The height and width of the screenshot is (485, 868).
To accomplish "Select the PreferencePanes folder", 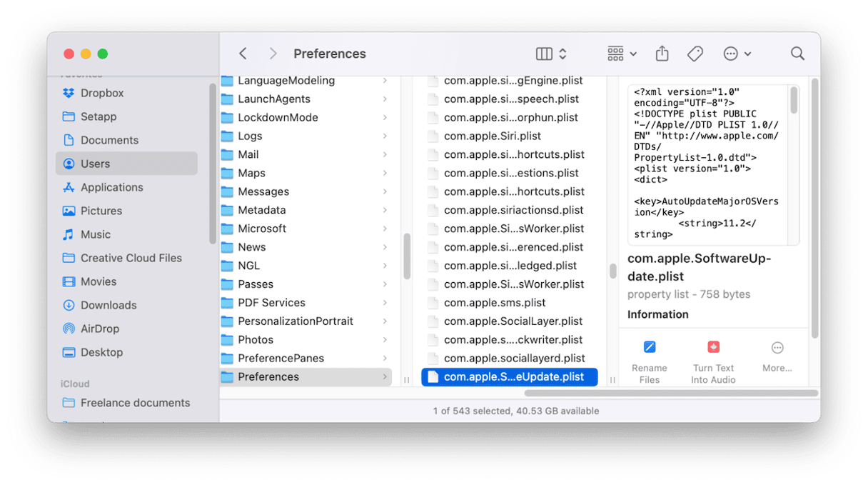I will 306,359.
